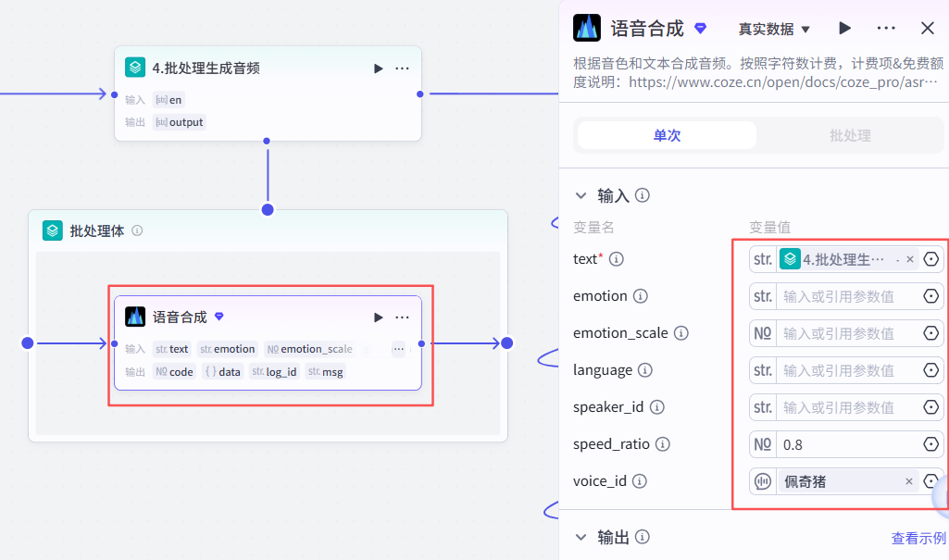Open the 查看示例 link

click(918, 537)
